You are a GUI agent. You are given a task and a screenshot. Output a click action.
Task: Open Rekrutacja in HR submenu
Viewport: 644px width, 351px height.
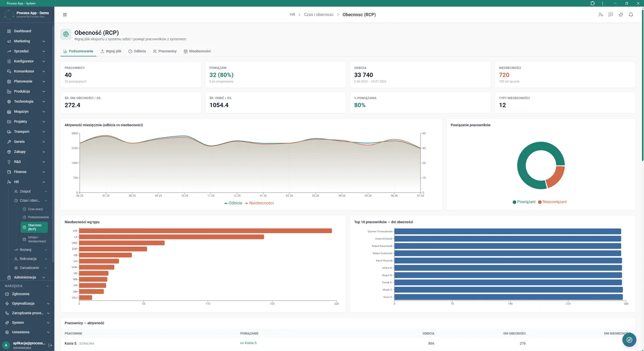click(x=28, y=259)
